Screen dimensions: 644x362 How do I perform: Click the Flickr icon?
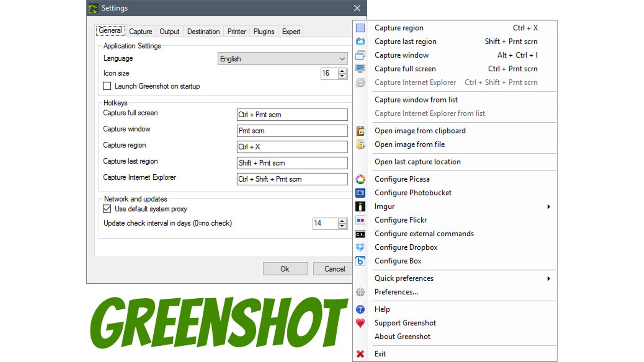[360, 220]
